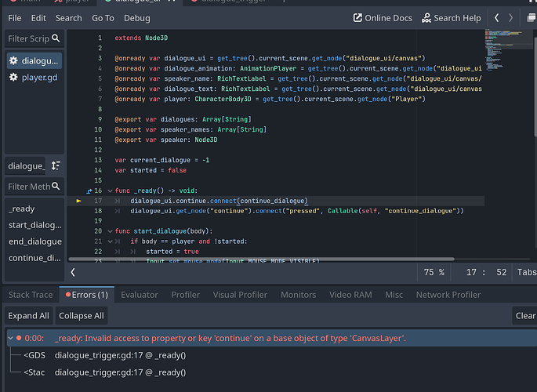Open the 75 % zoom level dropdown

click(434, 272)
